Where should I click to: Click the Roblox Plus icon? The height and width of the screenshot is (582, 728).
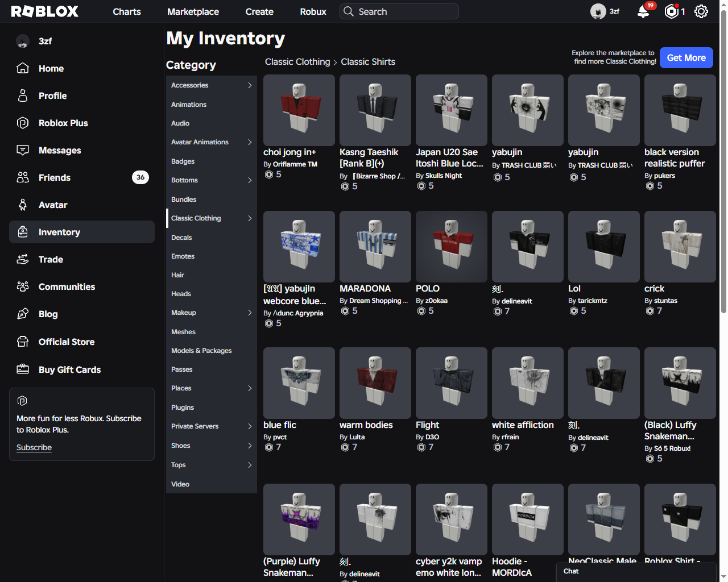coord(23,123)
